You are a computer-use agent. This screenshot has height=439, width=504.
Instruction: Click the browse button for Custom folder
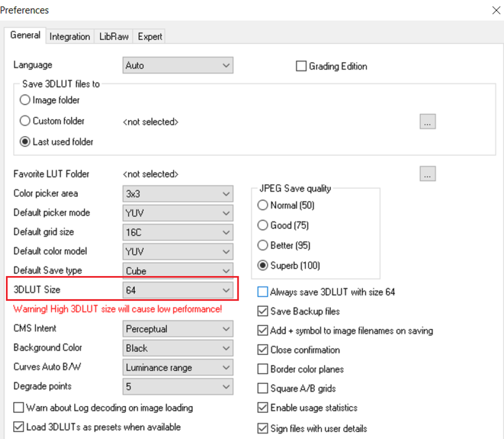[x=428, y=122]
